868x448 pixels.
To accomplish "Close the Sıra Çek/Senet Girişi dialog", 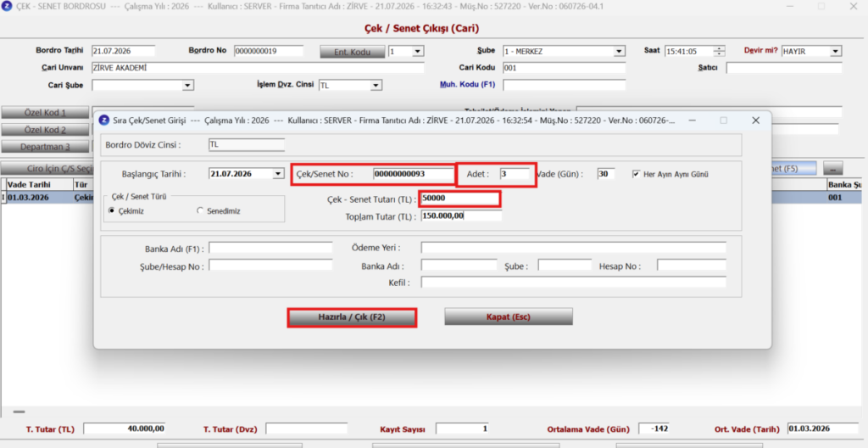I will [755, 120].
